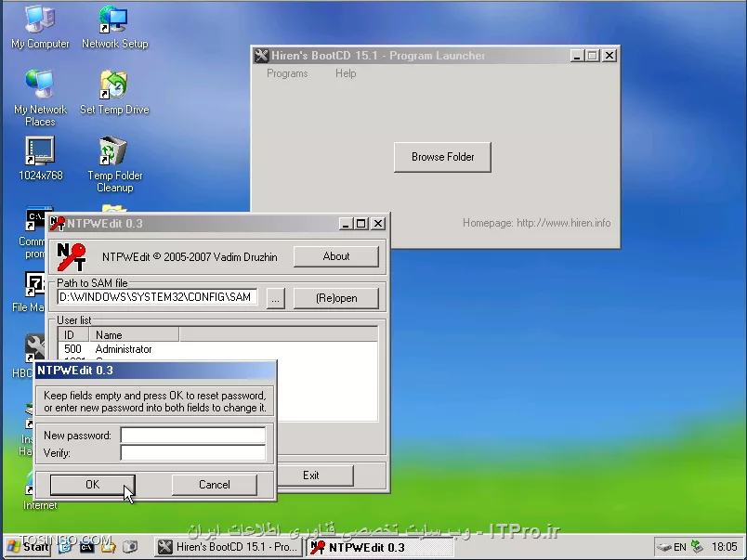Click the Name column header
This screenshot has height=560, width=747.
(x=134, y=334)
